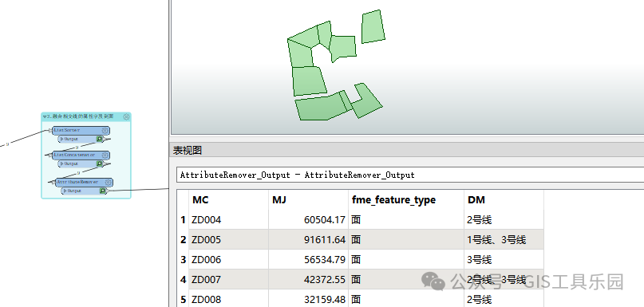Click the 3号线 DM cell in ZD006 row
The height and width of the screenshot is (307, 644).
504,260
